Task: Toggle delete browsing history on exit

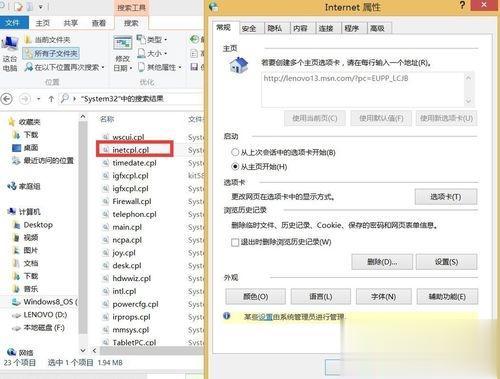Action: (281, 242)
